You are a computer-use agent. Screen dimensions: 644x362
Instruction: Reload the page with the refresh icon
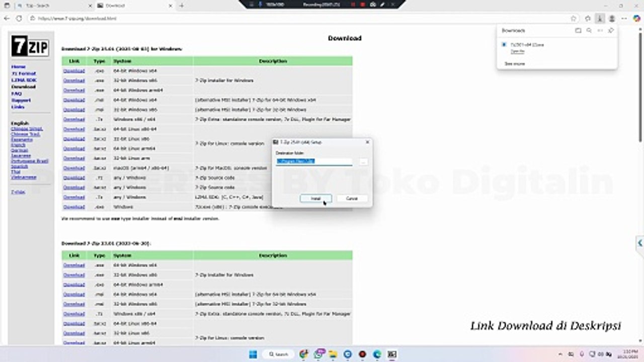19,18
